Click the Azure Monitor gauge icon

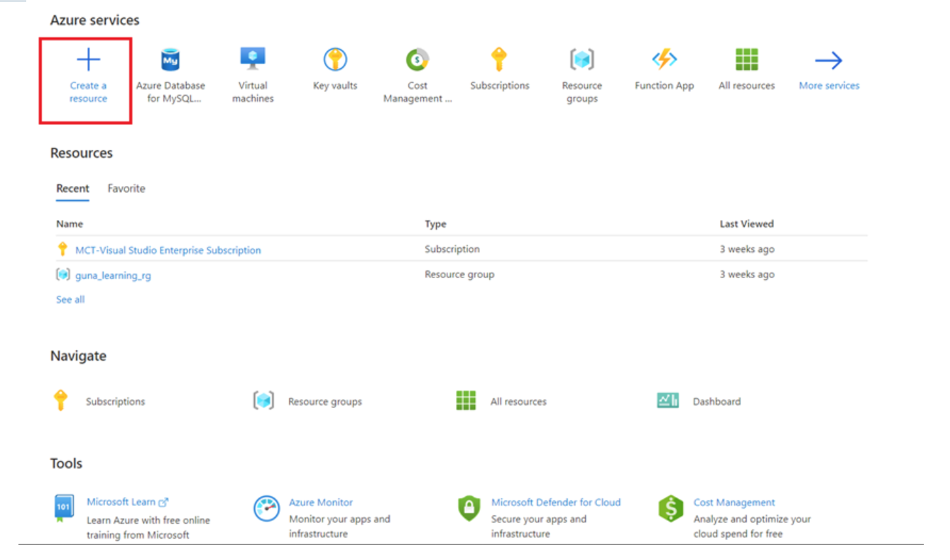point(266,508)
